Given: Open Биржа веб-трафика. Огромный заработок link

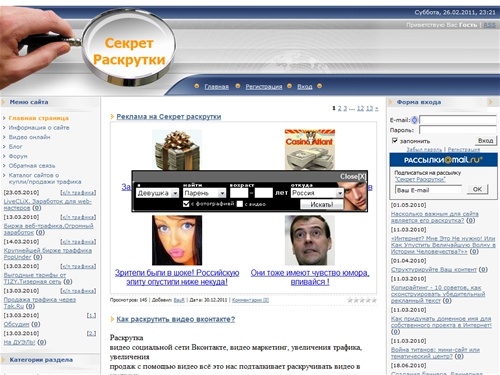Looking at the screenshot, I should click(48, 229).
